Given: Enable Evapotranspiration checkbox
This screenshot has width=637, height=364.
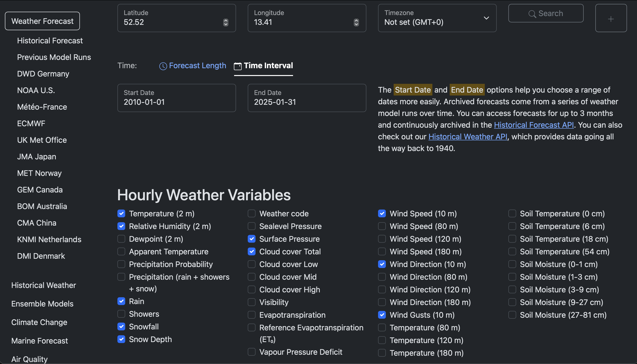Looking at the screenshot, I should [x=252, y=315].
